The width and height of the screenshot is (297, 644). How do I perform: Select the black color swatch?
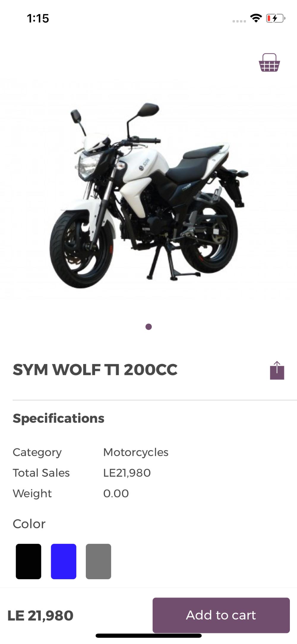coord(29,561)
